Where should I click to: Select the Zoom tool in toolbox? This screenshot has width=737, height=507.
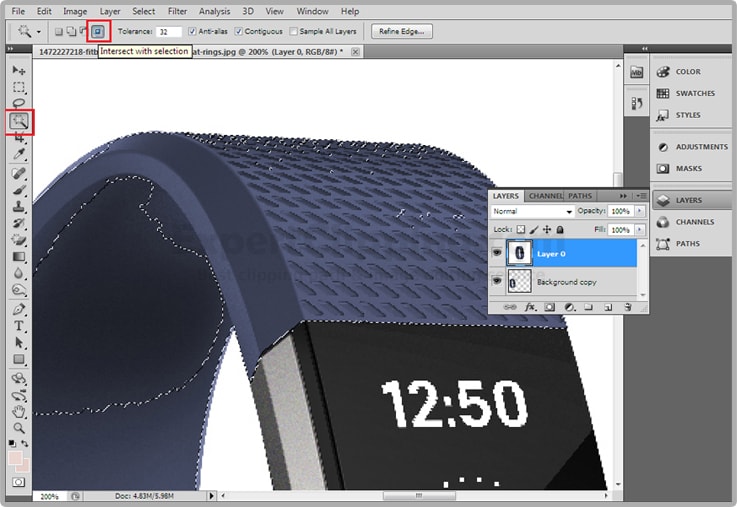(x=19, y=427)
